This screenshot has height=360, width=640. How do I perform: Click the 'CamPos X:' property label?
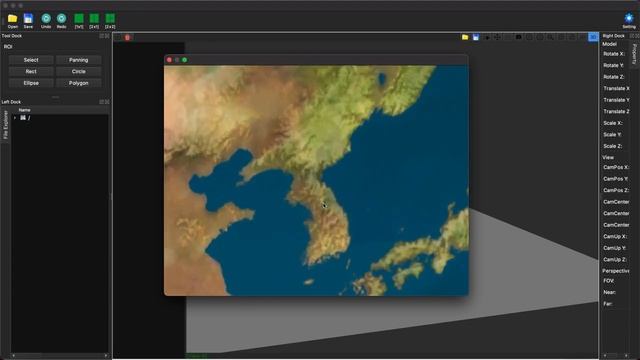(616, 167)
